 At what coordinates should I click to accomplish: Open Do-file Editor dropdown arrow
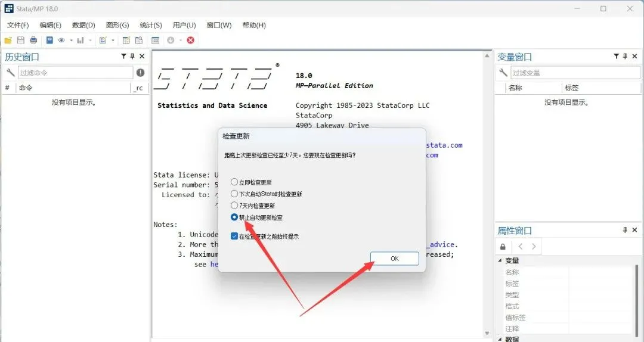113,41
